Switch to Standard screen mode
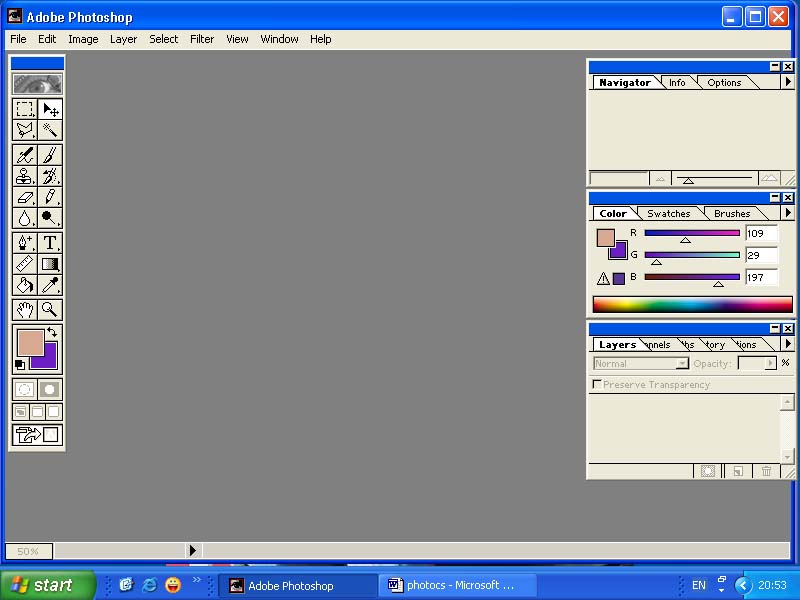The width and height of the screenshot is (800, 600). (20, 412)
